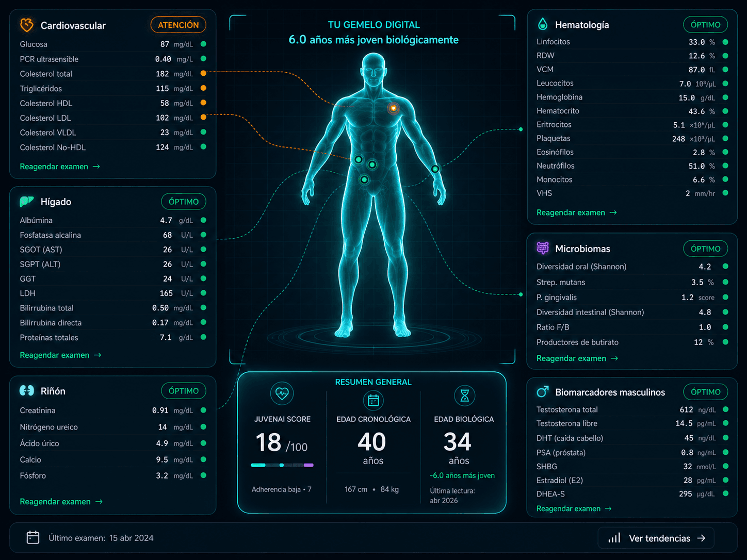This screenshot has height=560, width=747.
Task: Click Reagendar examen in the Cardiovascular panel
Action: click(60, 167)
